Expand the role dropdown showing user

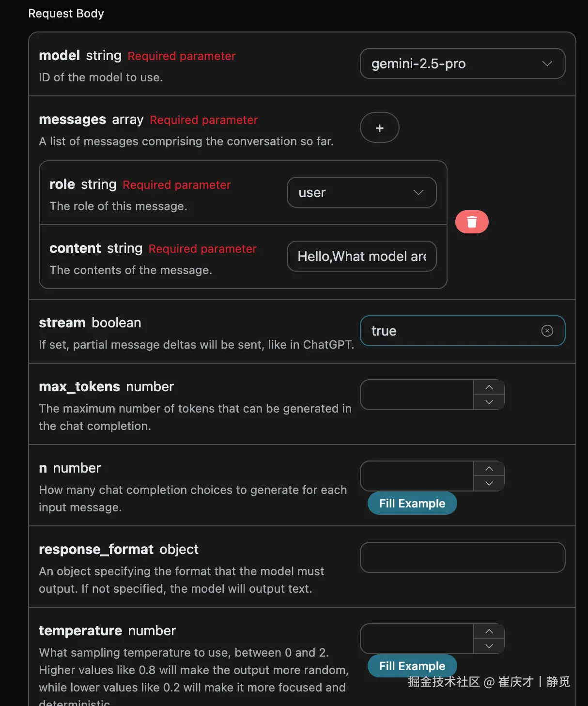click(361, 193)
